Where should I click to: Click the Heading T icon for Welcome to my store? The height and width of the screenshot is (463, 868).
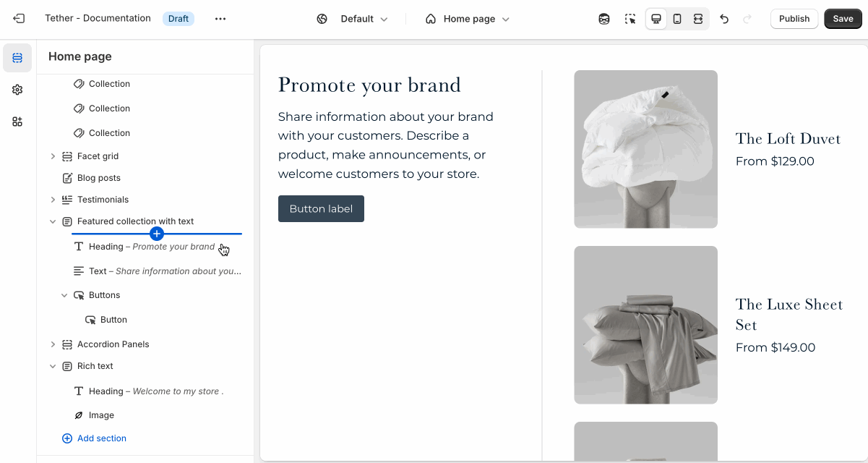click(79, 391)
